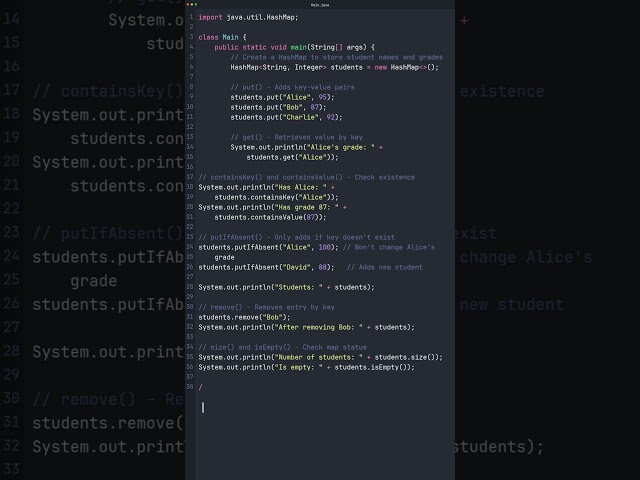Image resolution: width=640 pixels, height=480 pixels.
Task: Click the println "Number of students: " line
Action: 320,357
